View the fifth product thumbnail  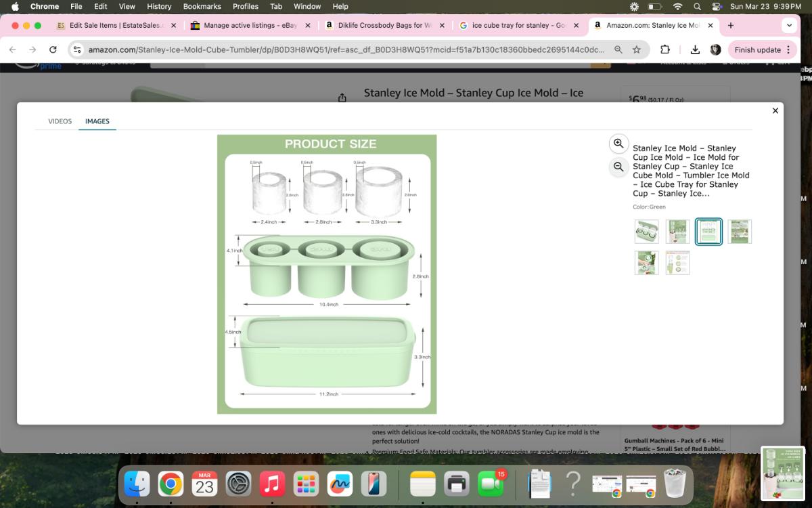point(646,263)
